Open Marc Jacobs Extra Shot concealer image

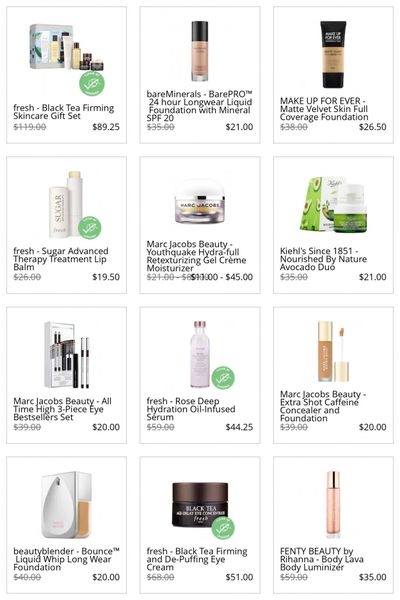pos(333,351)
